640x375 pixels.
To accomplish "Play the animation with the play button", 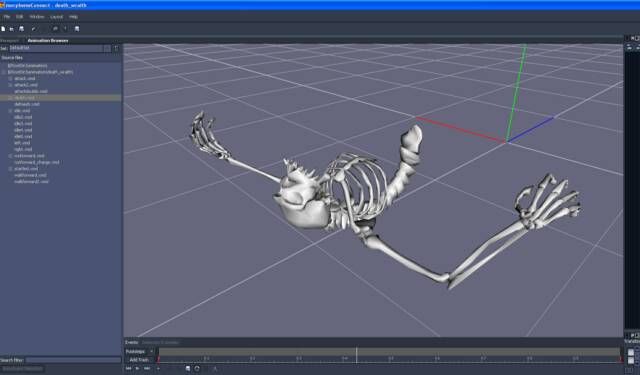I will 138,368.
